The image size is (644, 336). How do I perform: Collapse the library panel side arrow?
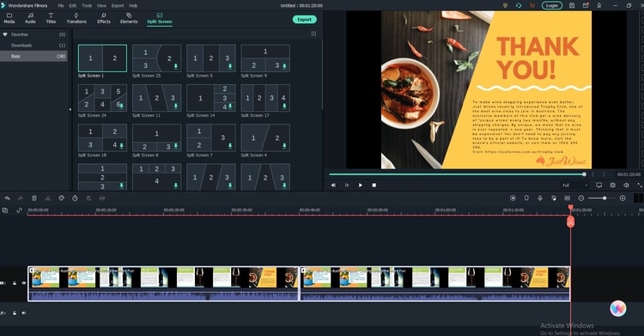point(70,109)
